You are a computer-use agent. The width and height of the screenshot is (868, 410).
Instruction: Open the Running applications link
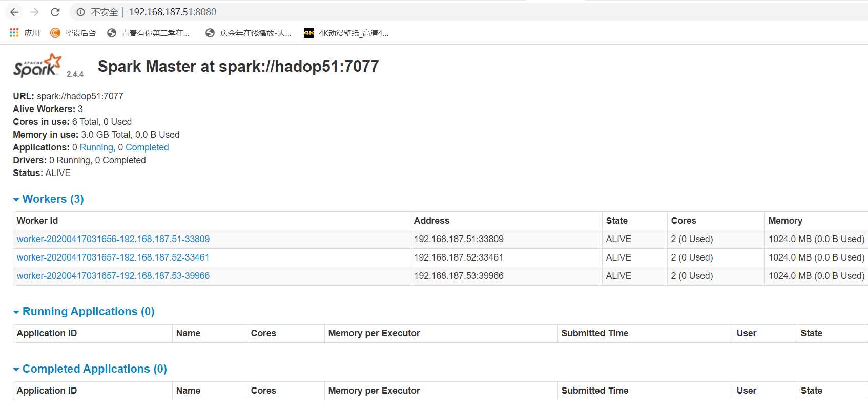96,147
